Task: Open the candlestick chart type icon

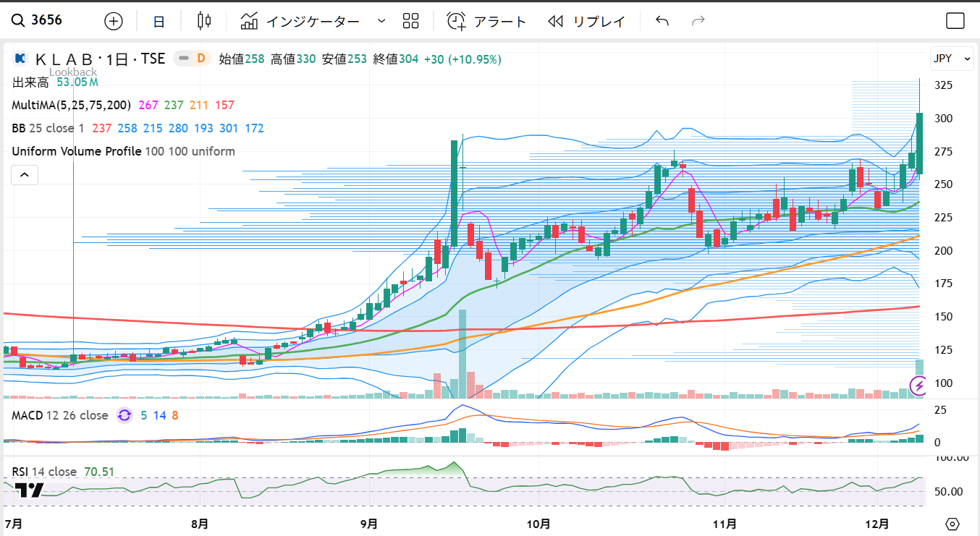Action: 204,21
